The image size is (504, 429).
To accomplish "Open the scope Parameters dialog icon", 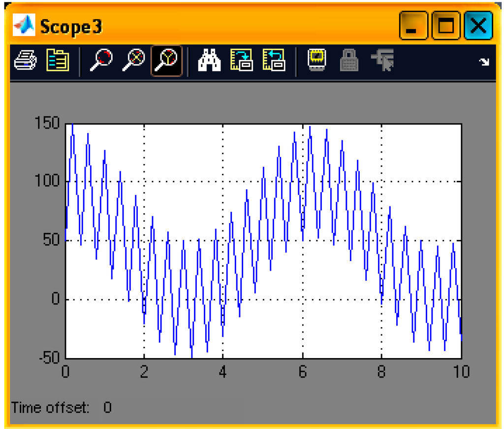I will point(58,61).
